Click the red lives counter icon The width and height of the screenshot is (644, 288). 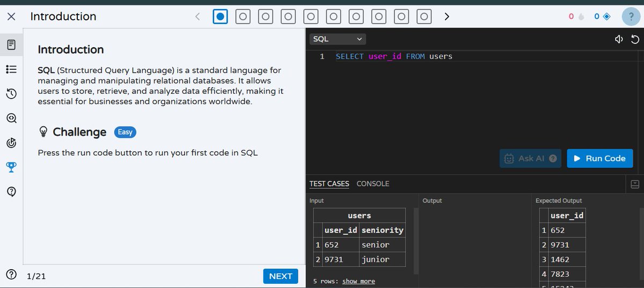click(581, 17)
